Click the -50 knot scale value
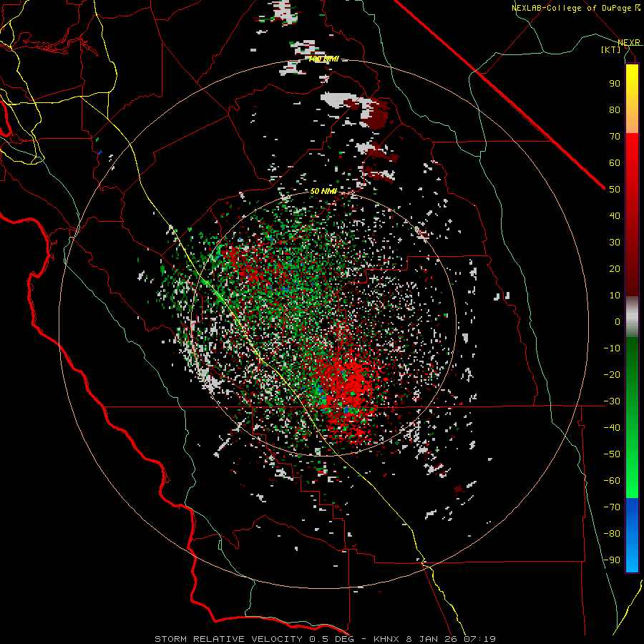The width and height of the screenshot is (644, 644). coord(612,454)
